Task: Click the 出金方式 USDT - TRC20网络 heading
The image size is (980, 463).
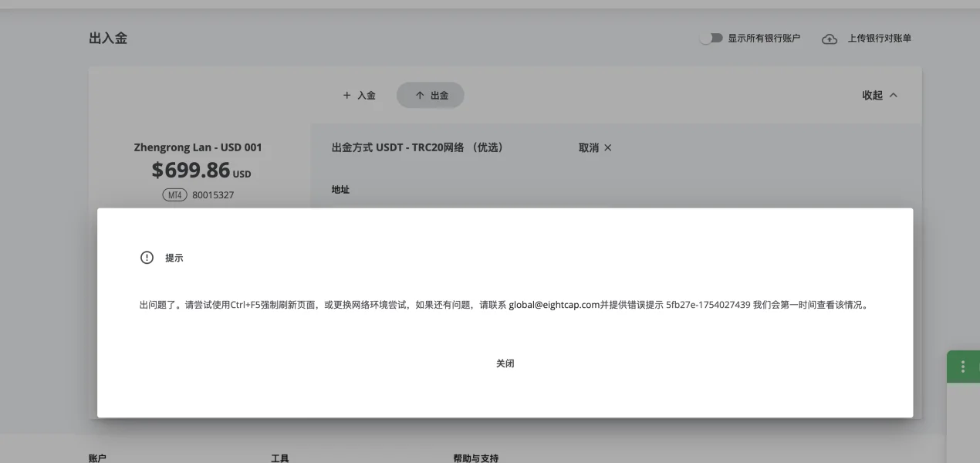Action: tap(417, 147)
